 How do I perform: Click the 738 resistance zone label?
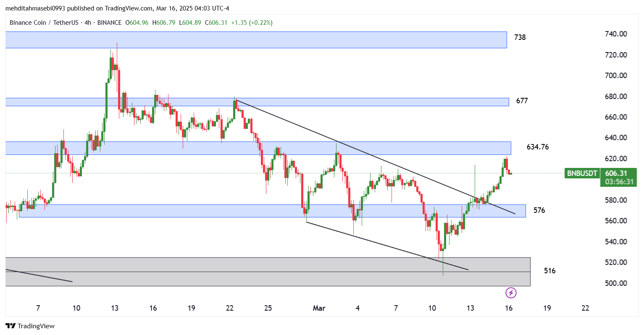click(520, 37)
